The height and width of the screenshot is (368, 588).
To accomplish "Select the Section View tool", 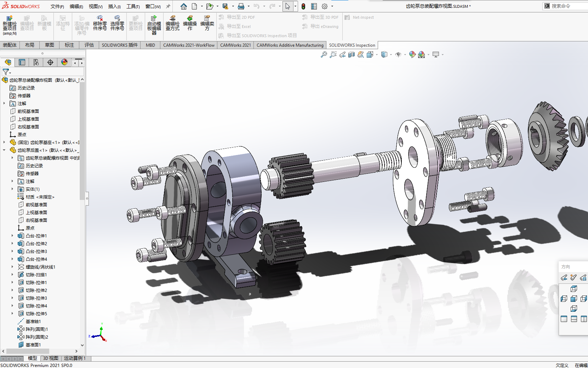I will 351,54.
